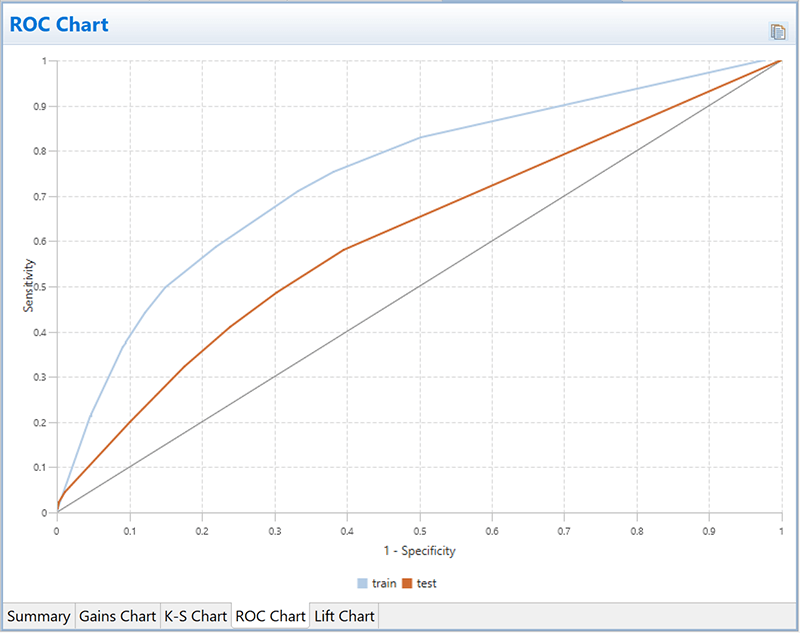
Task: Click the 1 - Specificity axis title
Action: [x=418, y=551]
